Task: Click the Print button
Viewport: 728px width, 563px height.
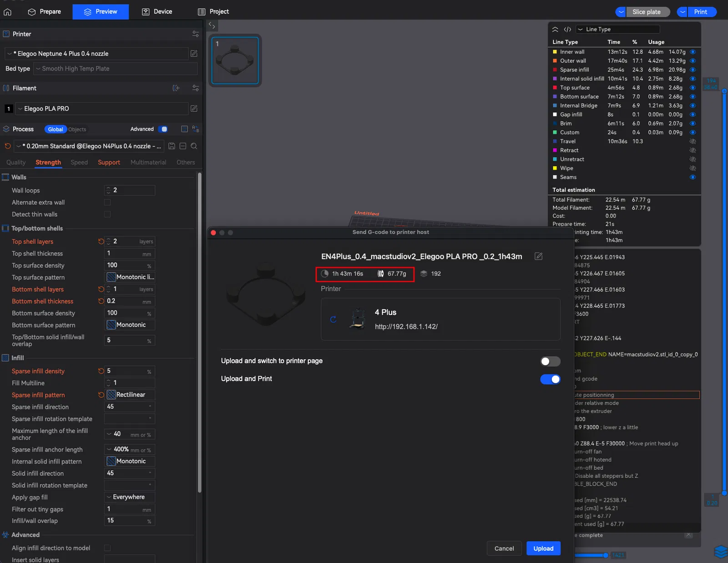Action: point(702,12)
